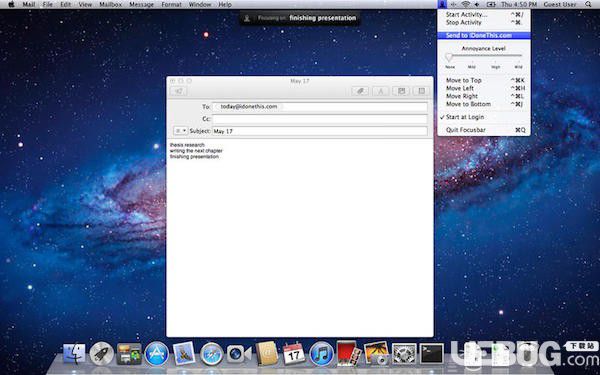Screen dimensions: 600x375
Task: Open the Format menu
Action: pos(171,5)
